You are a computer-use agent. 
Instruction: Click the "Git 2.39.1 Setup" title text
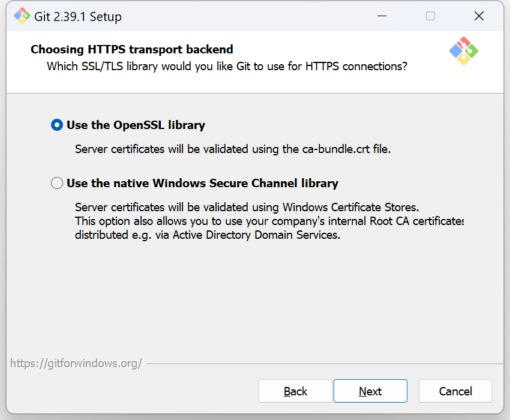click(x=78, y=16)
